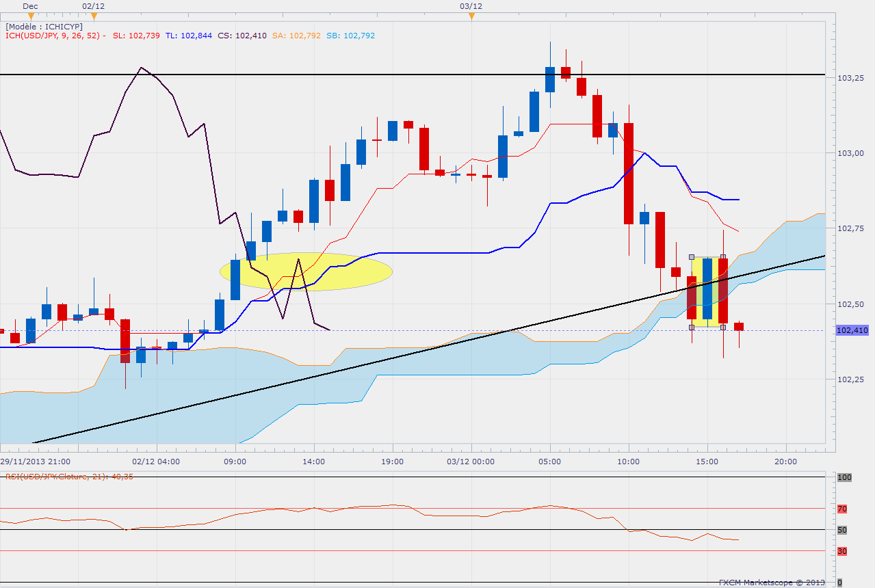Click the TL: 102,844 legend value
The width and height of the screenshot is (875, 588).
click(x=189, y=36)
